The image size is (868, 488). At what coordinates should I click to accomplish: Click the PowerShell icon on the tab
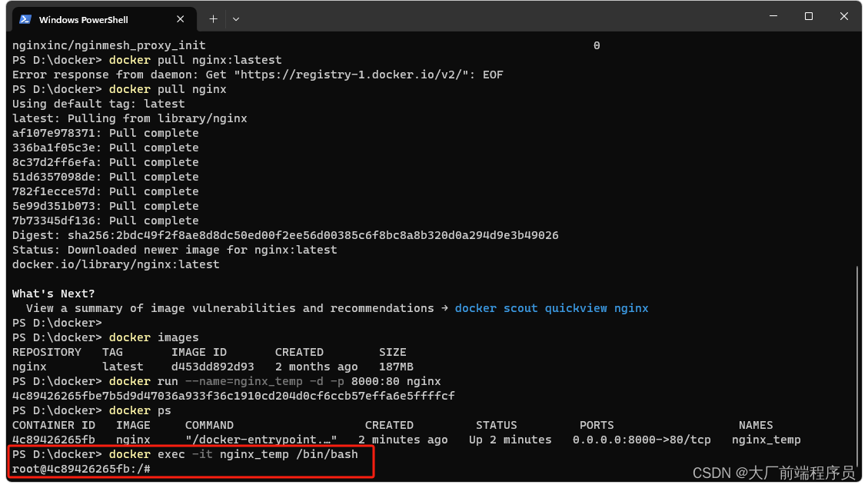coord(25,18)
